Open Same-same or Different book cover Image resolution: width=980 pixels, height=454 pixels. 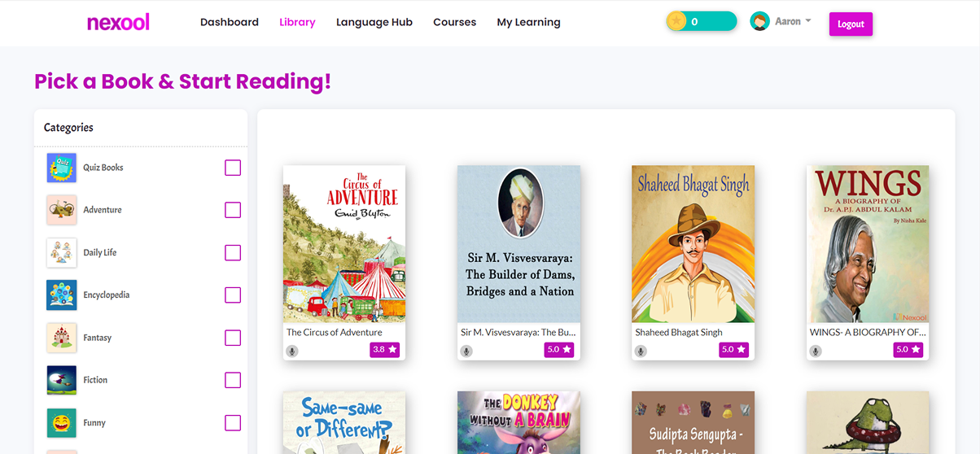344,422
